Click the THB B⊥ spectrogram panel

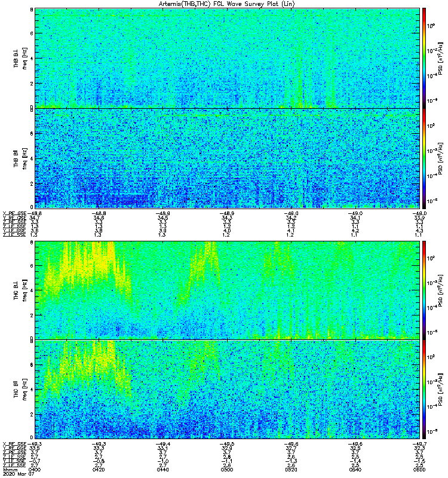pos(227,58)
